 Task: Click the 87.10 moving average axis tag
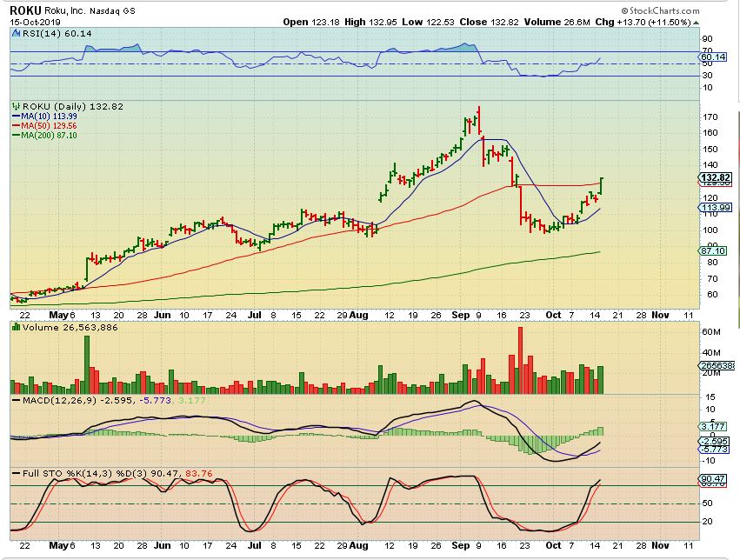coord(713,250)
